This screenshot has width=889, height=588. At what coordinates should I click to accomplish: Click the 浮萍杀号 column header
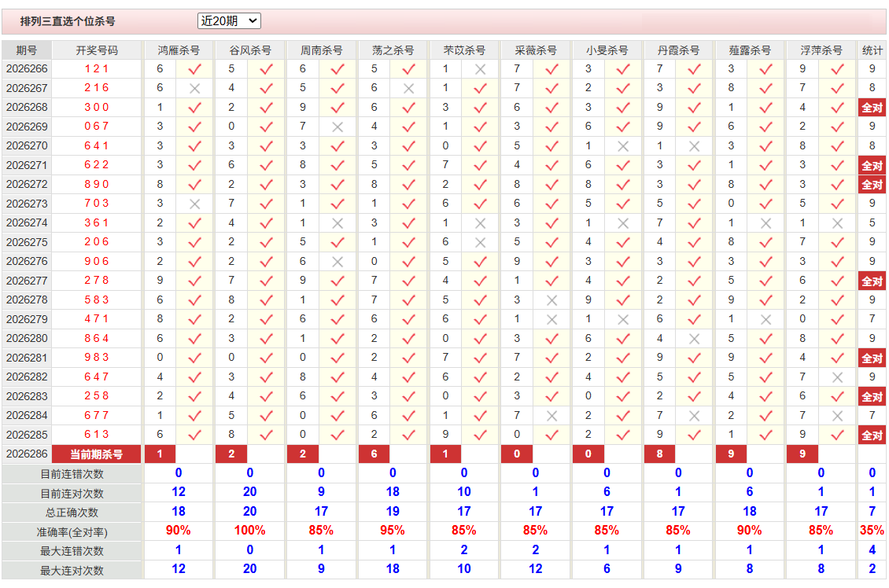tap(821, 50)
